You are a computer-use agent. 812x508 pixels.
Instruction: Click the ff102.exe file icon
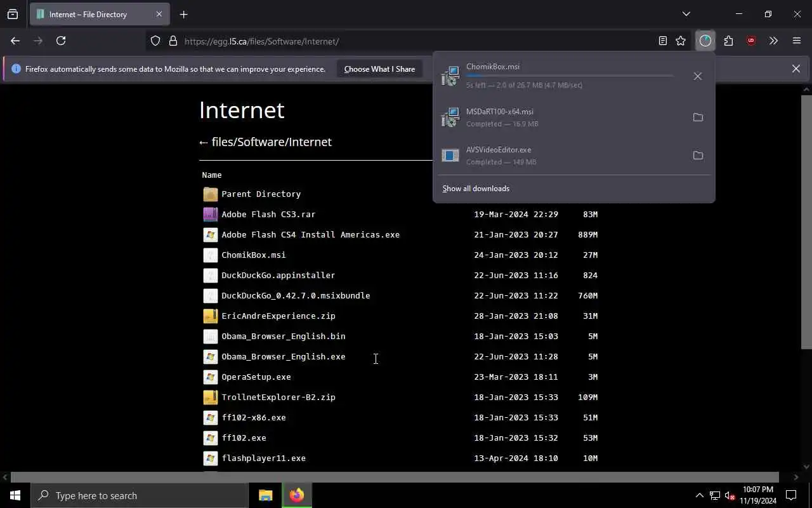(211, 438)
